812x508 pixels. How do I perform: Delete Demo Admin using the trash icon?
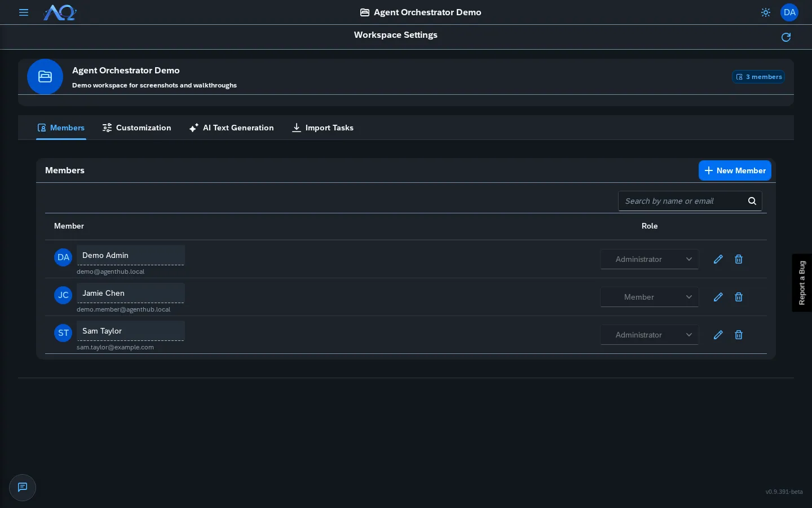(x=739, y=259)
